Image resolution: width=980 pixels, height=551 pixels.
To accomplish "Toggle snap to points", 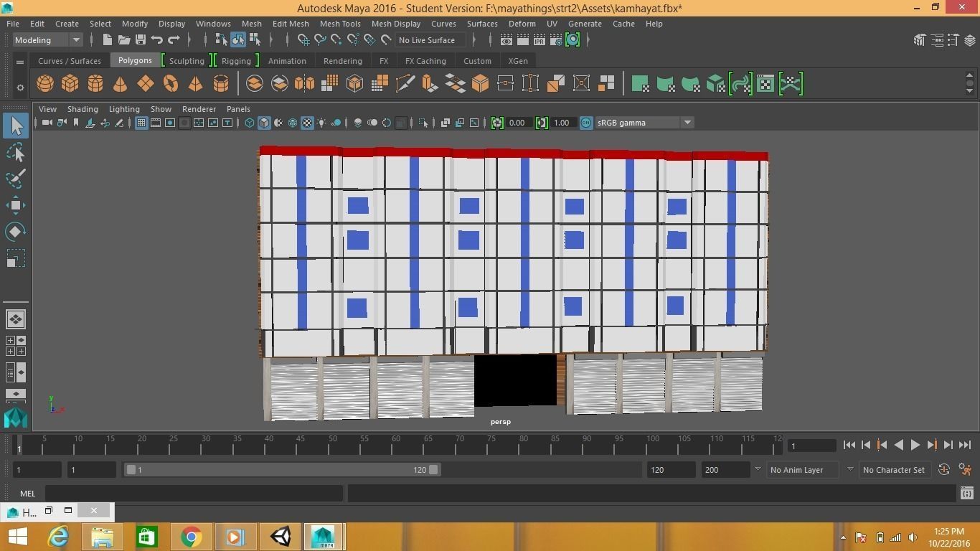I will [336, 40].
